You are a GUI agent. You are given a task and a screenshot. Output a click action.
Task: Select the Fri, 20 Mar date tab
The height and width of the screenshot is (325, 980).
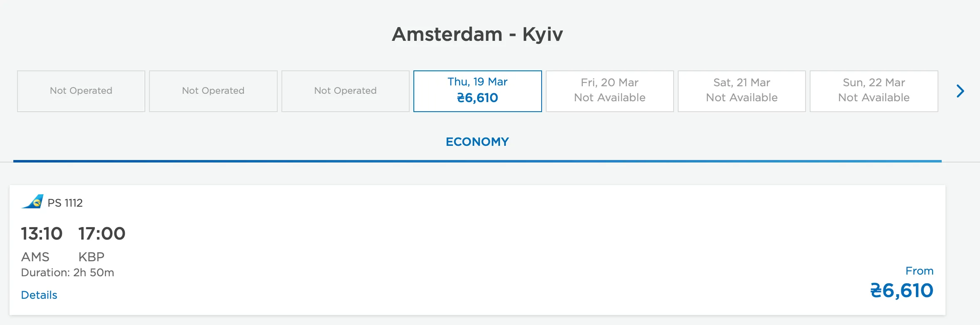point(609,91)
